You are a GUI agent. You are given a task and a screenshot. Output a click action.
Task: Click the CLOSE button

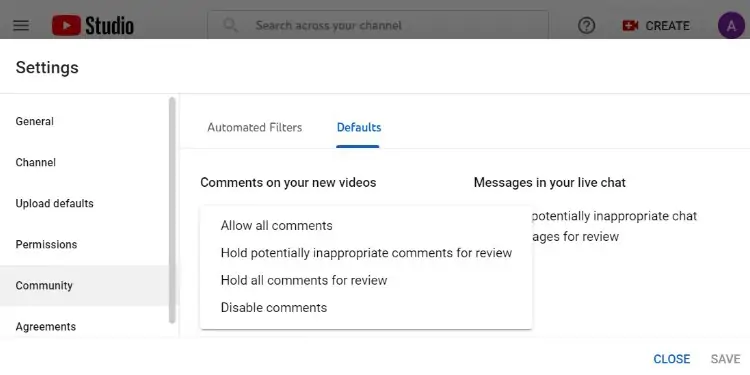(x=672, y=359)
